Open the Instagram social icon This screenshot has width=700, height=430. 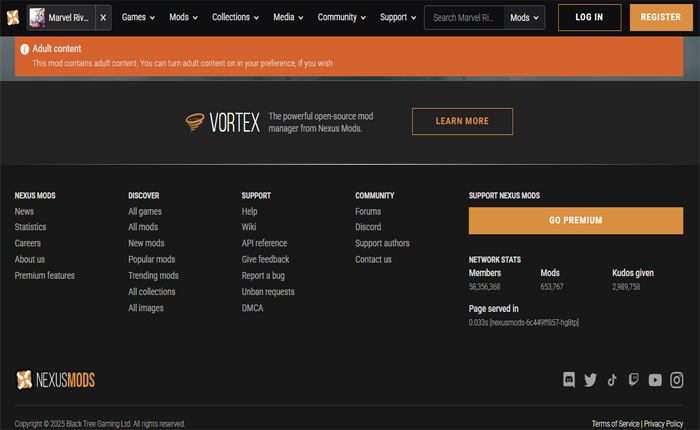pos(677,380)
